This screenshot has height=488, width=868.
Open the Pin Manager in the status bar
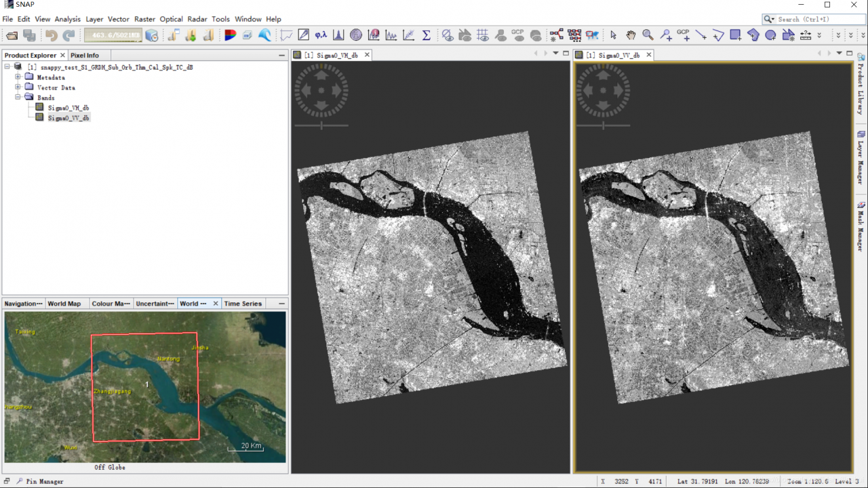click(x=40, y=481)
